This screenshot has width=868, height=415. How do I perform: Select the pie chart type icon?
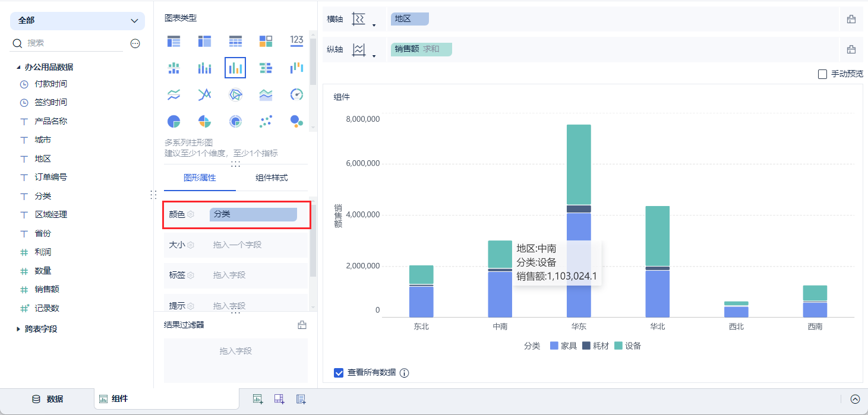173,122
